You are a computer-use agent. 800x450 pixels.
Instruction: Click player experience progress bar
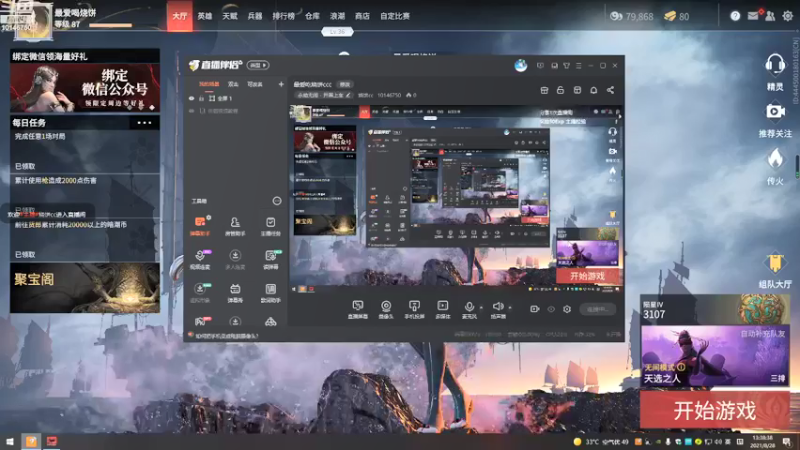coord(111,25)
